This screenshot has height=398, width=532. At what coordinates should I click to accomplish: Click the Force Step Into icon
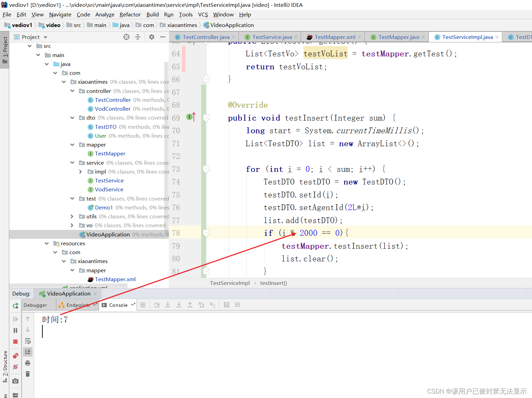pyautogui.click(x=179, y=305)
